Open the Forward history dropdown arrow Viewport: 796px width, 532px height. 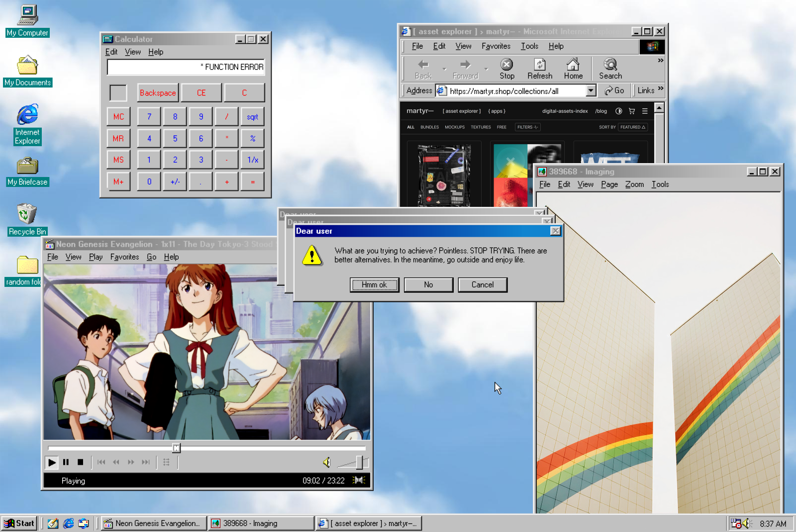coord(487,69)
